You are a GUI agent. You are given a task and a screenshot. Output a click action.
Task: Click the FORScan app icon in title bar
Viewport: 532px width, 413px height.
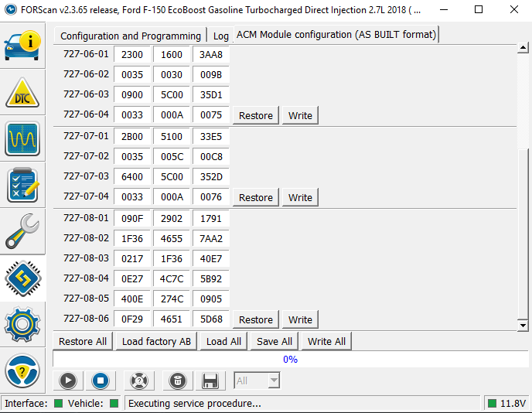(11, 9)
